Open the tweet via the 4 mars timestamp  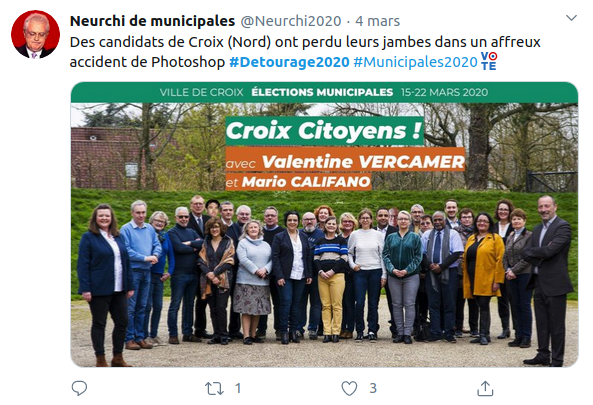click(377, 21)
